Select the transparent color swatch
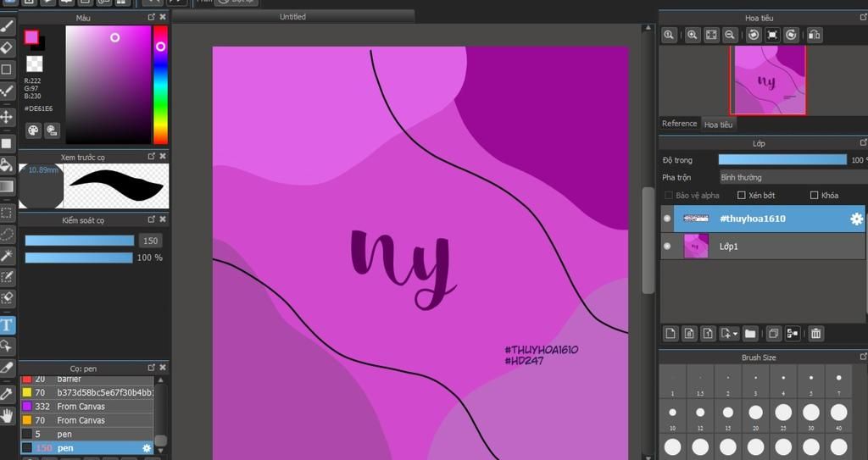Image resolution: width=868 pixels, height=460 pixels. tap(34, 64)
